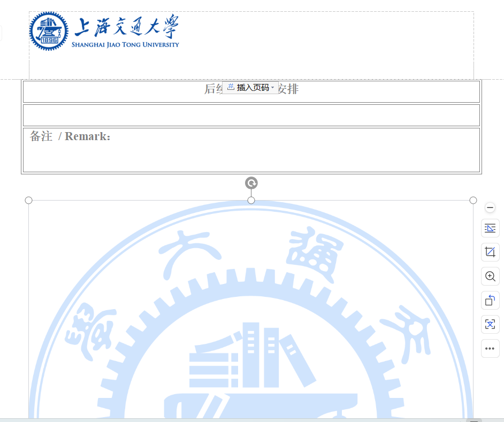Click the top-right corner handle of the image

473,200
